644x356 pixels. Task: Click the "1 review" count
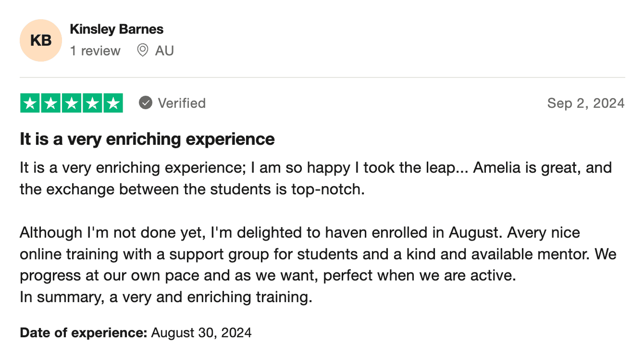[95, 51]
